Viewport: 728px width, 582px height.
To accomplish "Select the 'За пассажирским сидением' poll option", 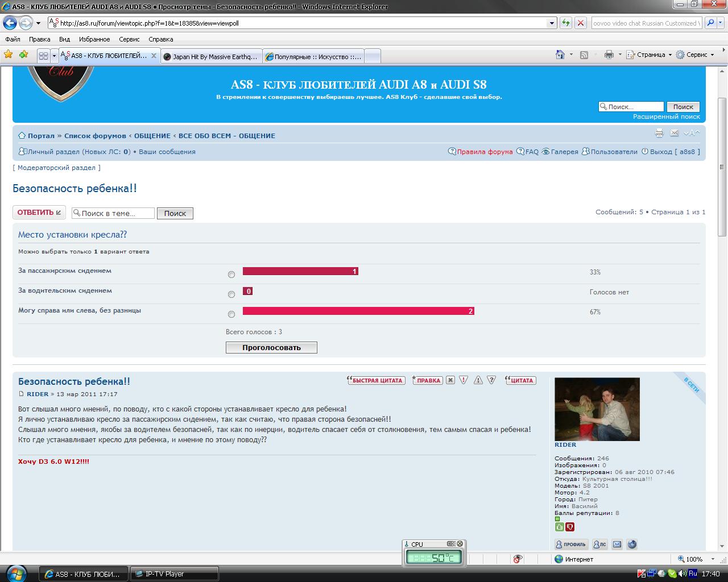I will (x=231, y=275).
